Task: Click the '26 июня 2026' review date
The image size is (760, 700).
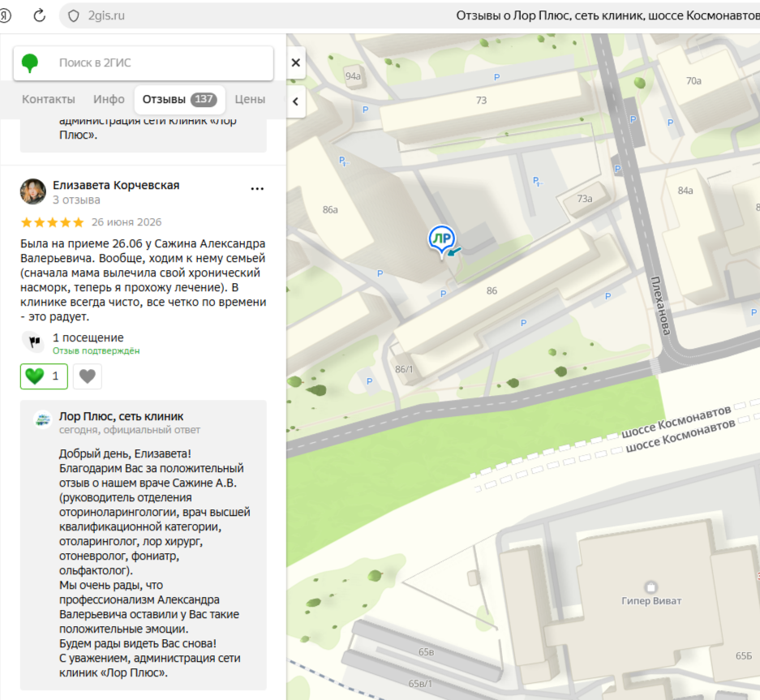Action: pyautogui.click(x=127, y=222)
